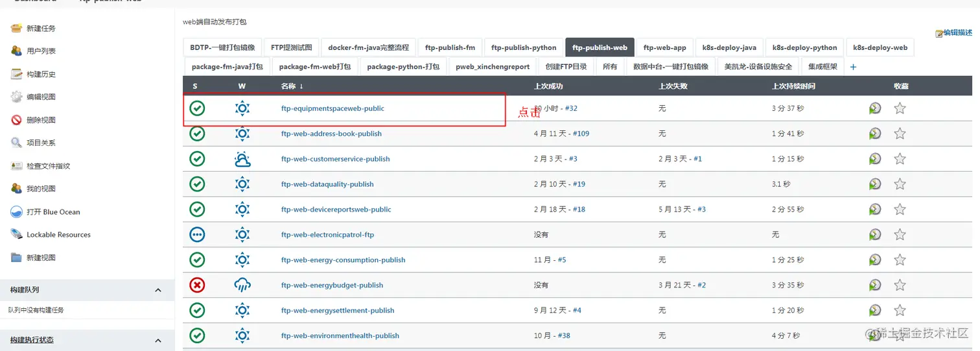
Task: Schedule build for ftp-equipmentspaceweb-public
Action: point(875,108)
